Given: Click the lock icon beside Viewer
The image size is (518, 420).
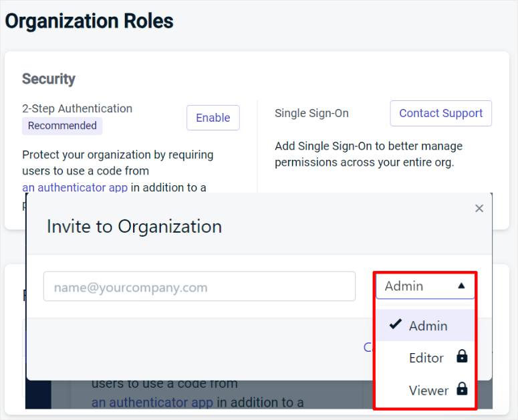Looking at the screenshot, I should 462,389.
